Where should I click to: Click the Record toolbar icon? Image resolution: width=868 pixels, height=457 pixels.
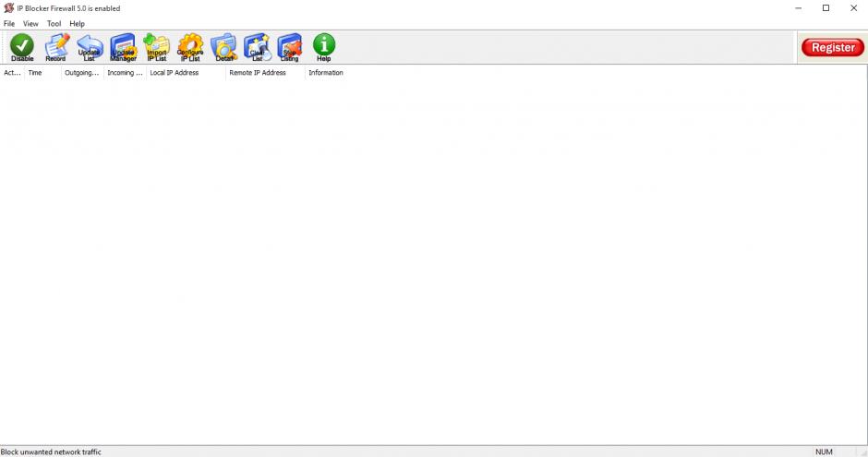click(x=56, y=48)
